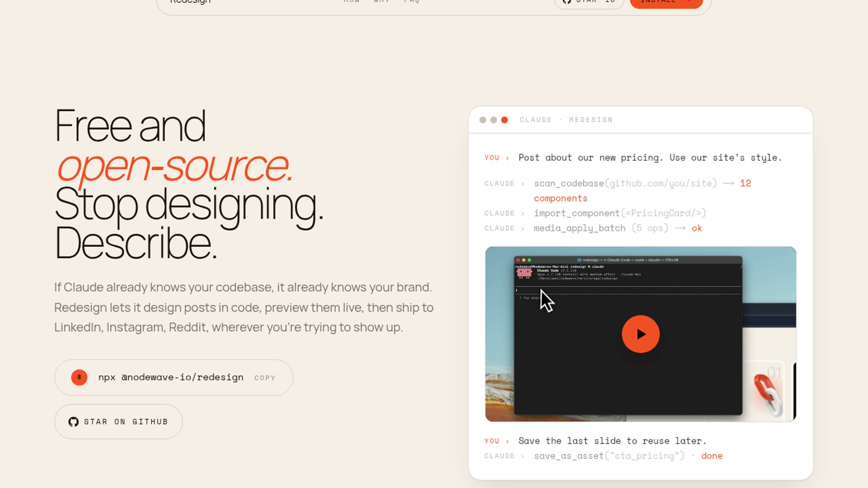Viewport: 868px width, 488px height.
Task: Play the demo video with orange play button
Action: click(640, 334)
